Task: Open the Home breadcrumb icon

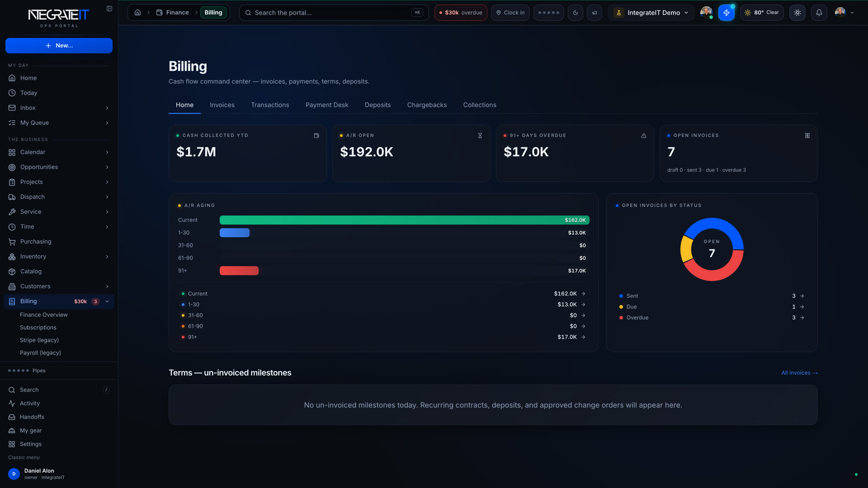Action: point(138,12)
